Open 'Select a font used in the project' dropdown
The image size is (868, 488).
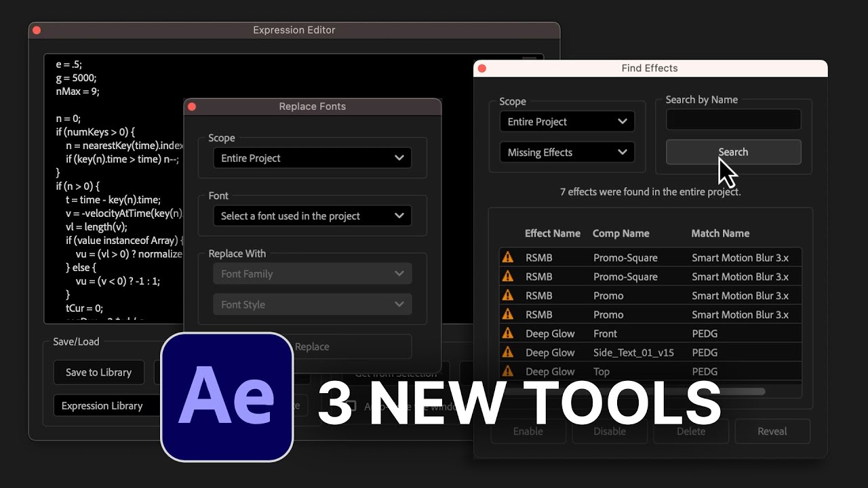click(312, 216)
